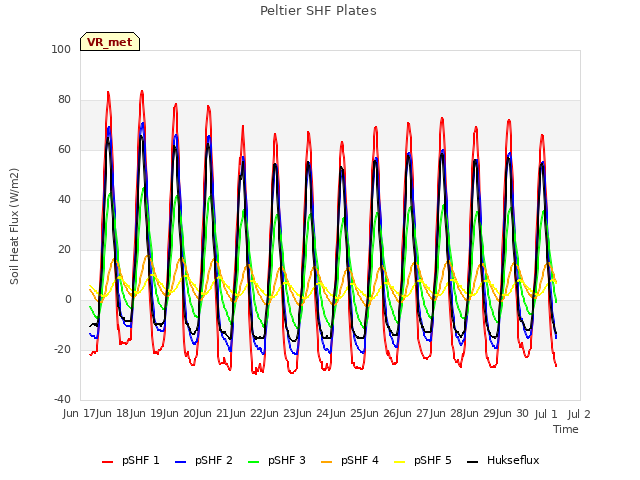Click the Jul 2 x-axis tick label
Image resolution: width=640 pixels, height=480 pixels.
(x=579, y=414)
